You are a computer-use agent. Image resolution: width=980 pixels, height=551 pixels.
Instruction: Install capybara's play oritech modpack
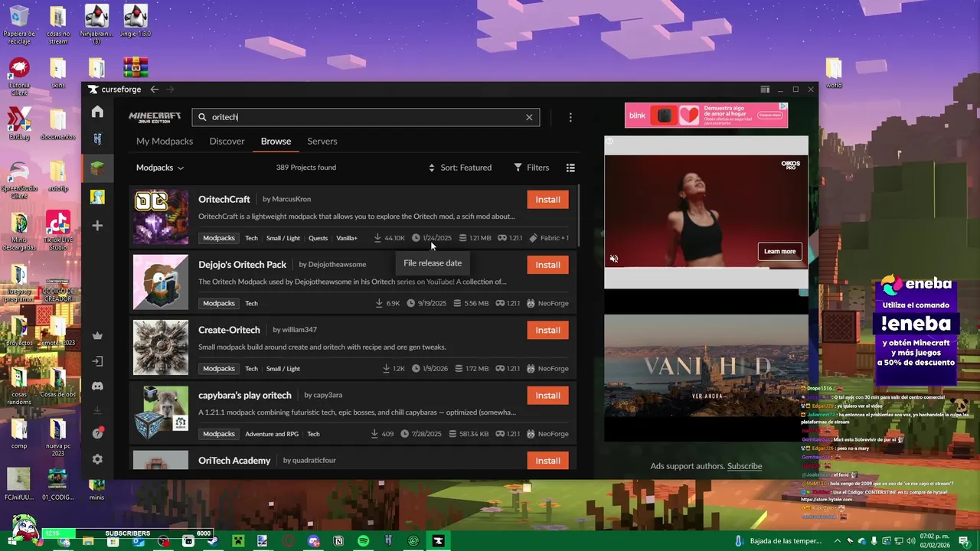(547, 396)
